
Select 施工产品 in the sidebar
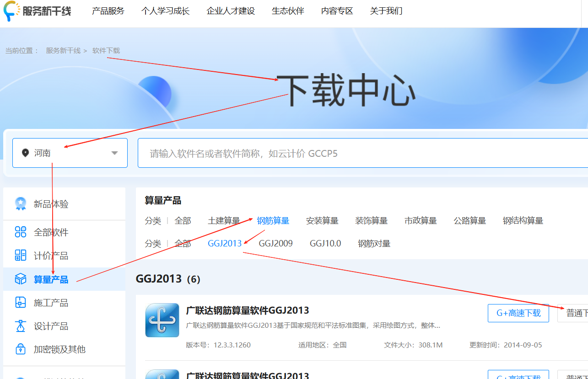64,303
